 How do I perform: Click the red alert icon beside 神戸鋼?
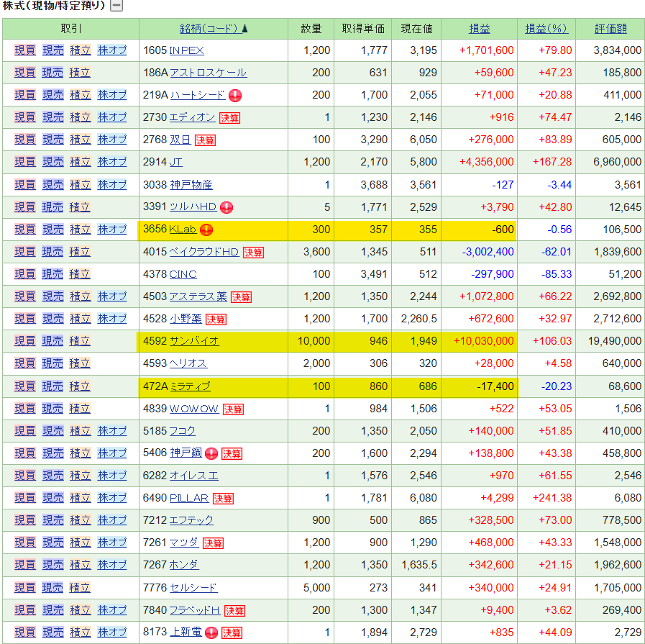click(x=211, y=453)
